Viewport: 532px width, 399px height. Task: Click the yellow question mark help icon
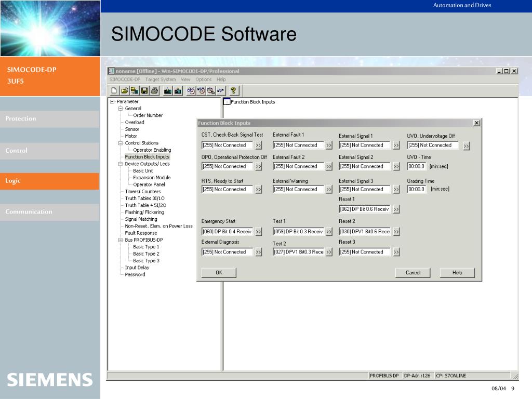(x=233, y=90)
